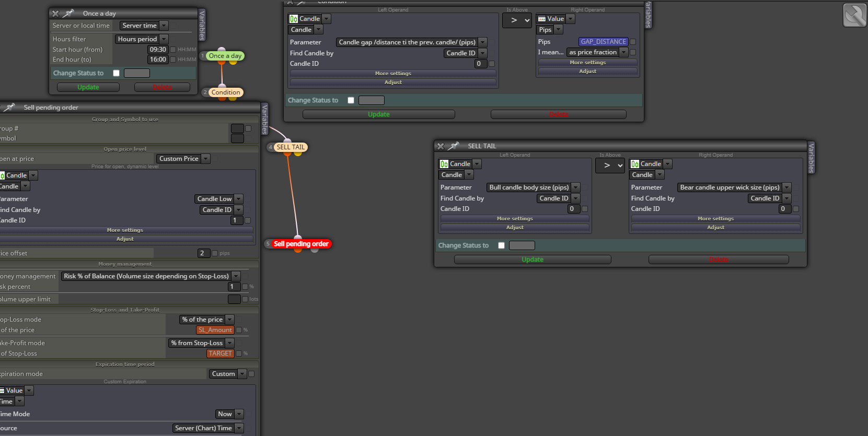Click the candle icon in the SELL TAIL left operand

click(x=444, y=164)
